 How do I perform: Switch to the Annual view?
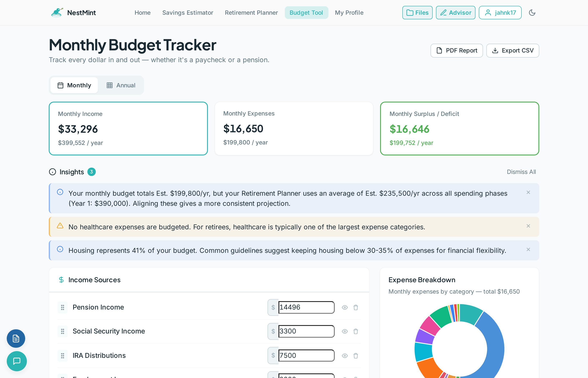coord(121,85)
